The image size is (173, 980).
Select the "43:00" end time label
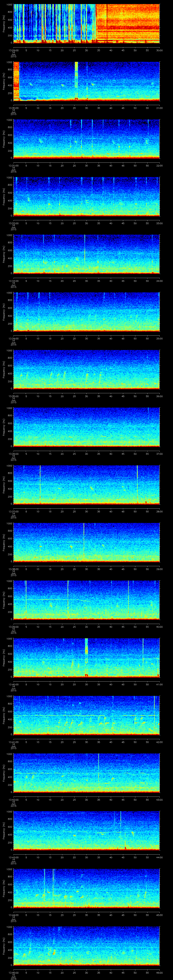click(160, 799)
